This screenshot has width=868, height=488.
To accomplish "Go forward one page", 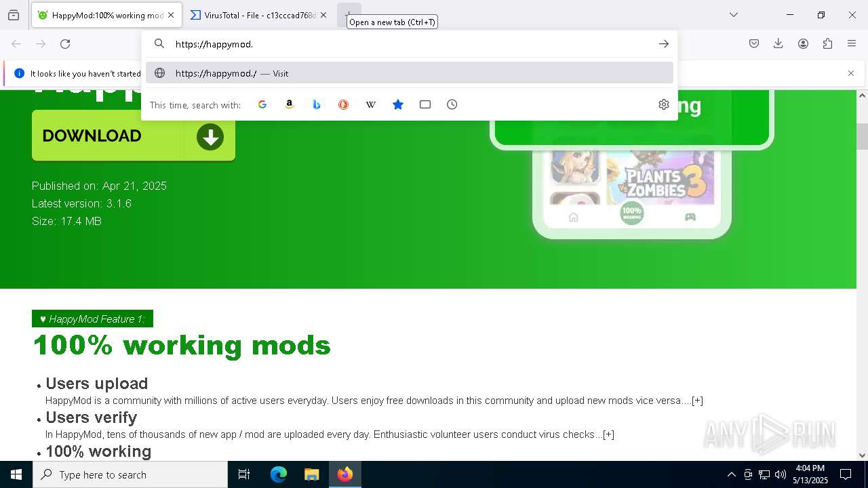I will [41, 44].
